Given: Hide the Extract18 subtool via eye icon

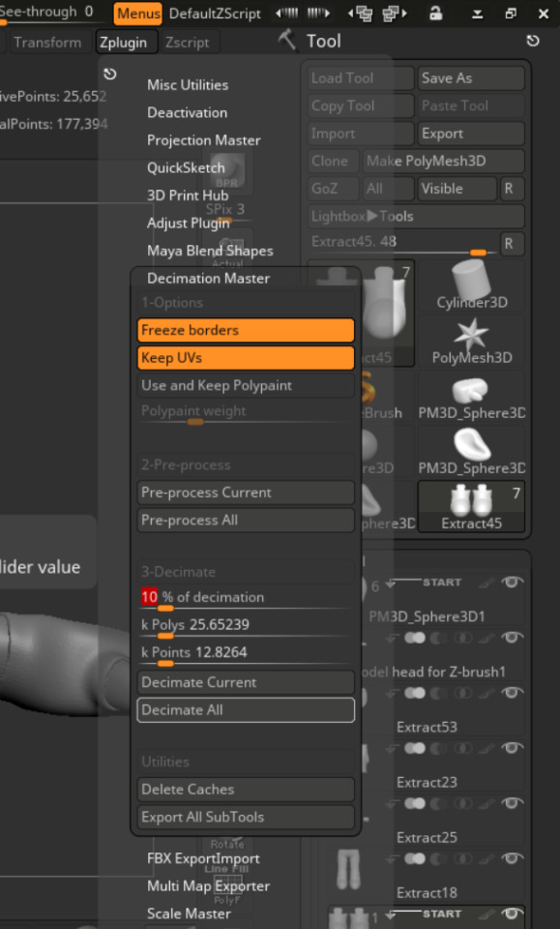Looking at the screenshot, I should [x=513, y=858].
